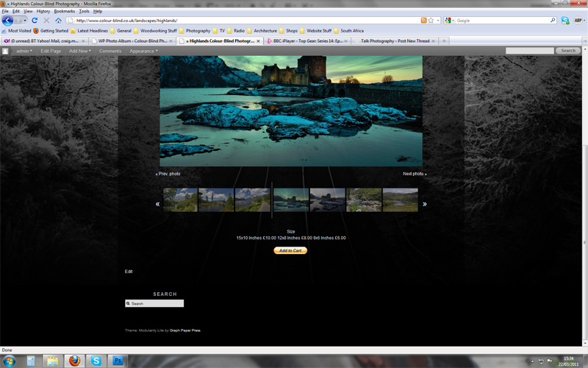This screenshot has width=588, height=368.
Task: Click the Add to Cart button
Action: coord(290,250)
